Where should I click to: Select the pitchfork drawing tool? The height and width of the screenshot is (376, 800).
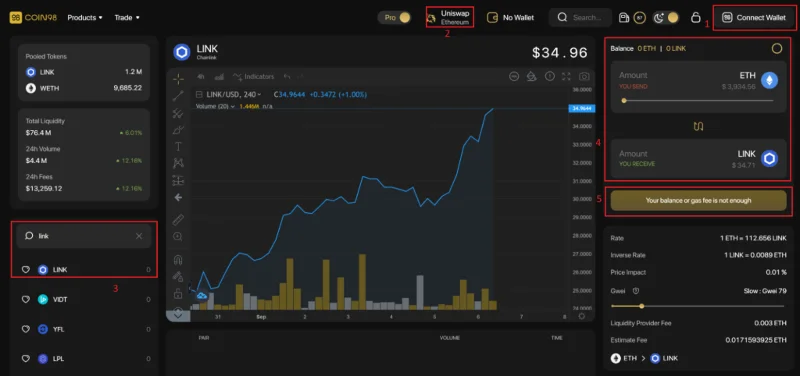pyautogui.click(x=178, y=113)
